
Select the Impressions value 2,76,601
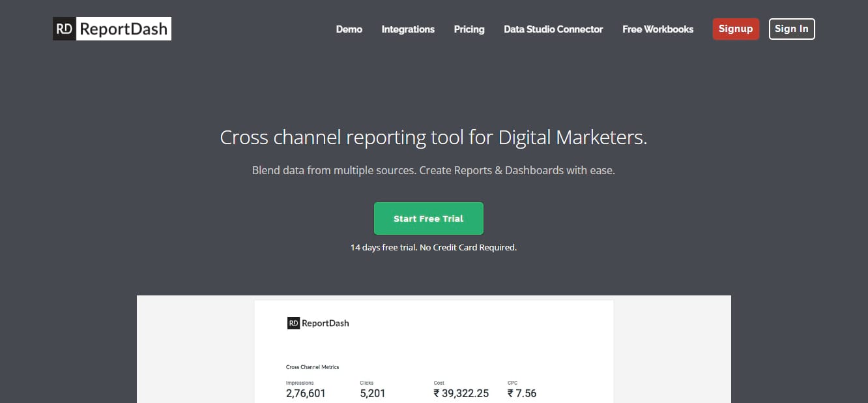coord(305,393)
